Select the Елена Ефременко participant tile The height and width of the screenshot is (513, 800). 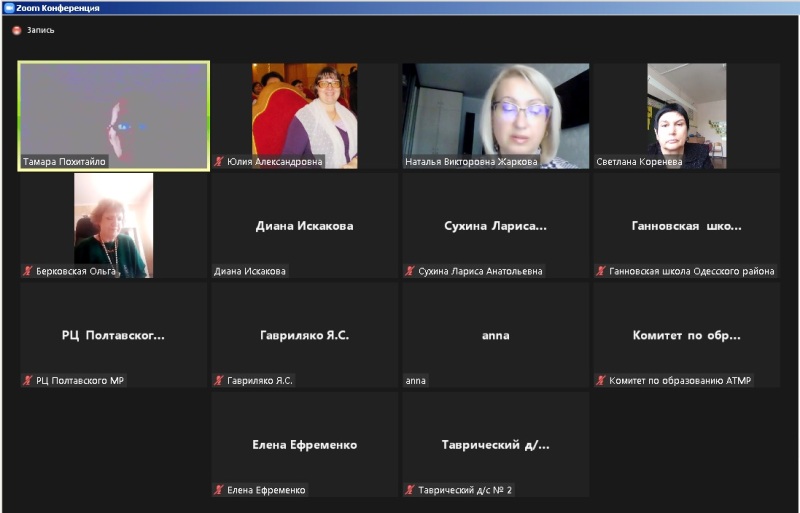coord(305,445)
